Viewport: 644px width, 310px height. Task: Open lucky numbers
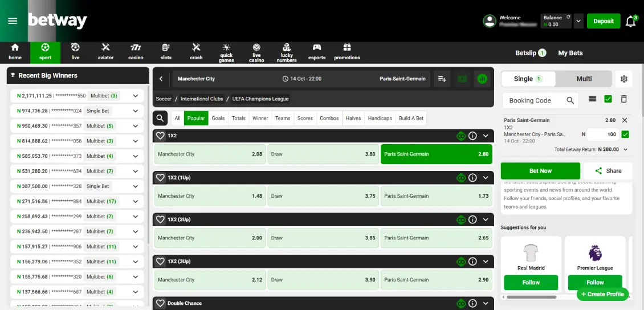pyautogui.click(x=287, y=52)
